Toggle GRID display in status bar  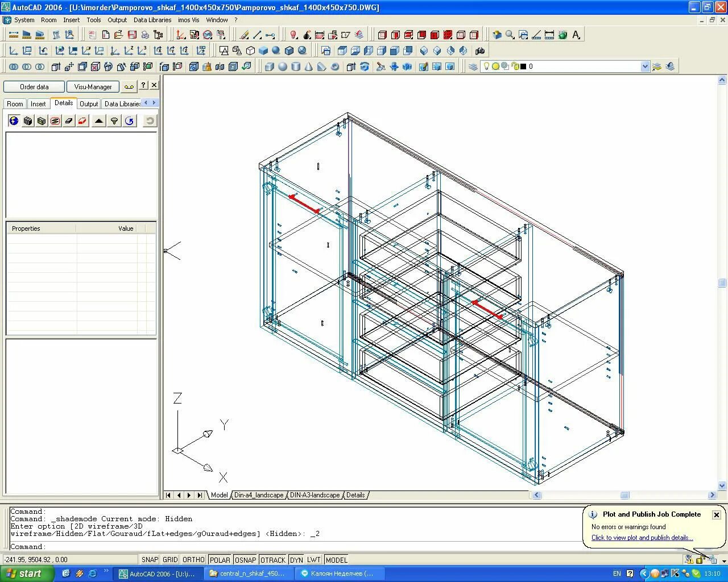[170, 560]
